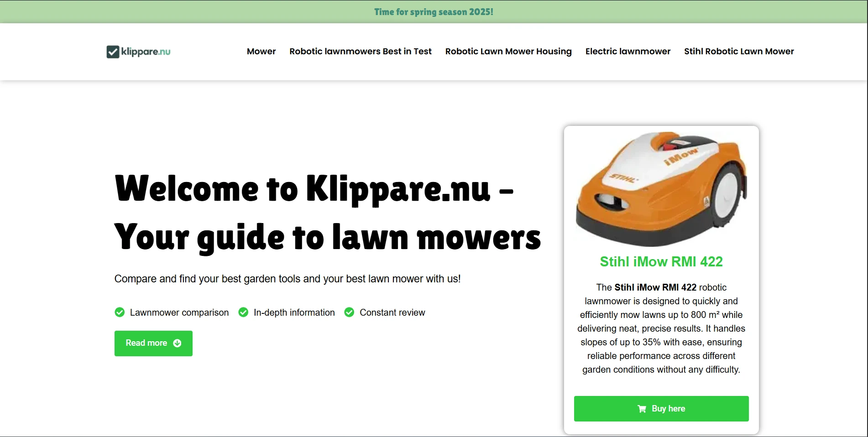Click the spring season 2025 banner
The image size is (868, 437).
[434, 12]
